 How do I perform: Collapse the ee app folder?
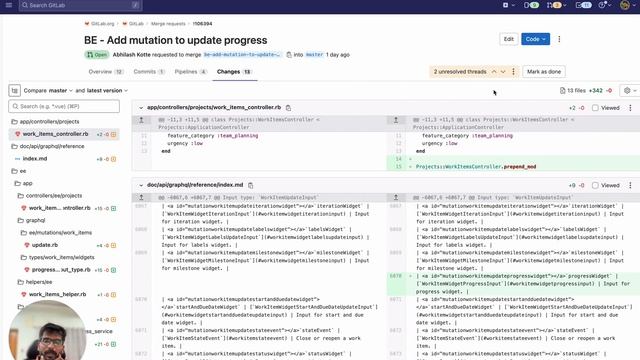[x=64, y=183]
